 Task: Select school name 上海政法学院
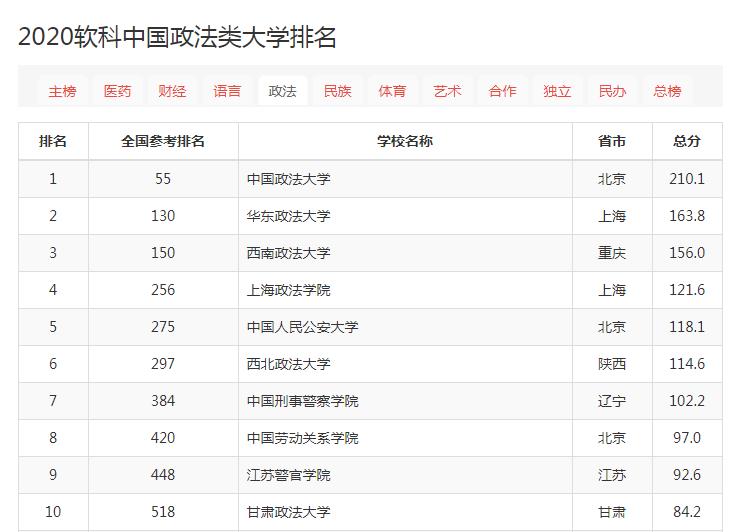coord(289,290)
